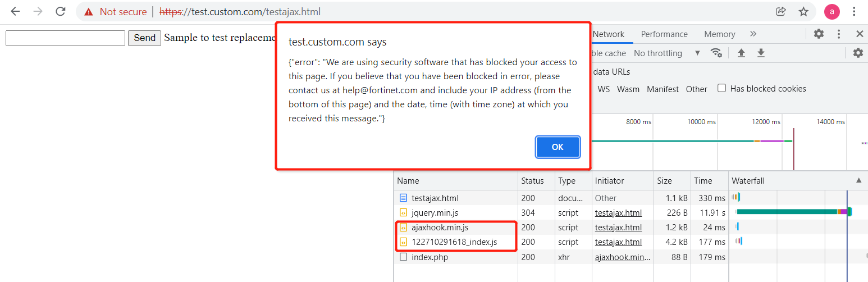The width and height of the screenshot is (868, 282).
Task: Select the ajaxhook.min.js request row
Action: pos(440,228)
